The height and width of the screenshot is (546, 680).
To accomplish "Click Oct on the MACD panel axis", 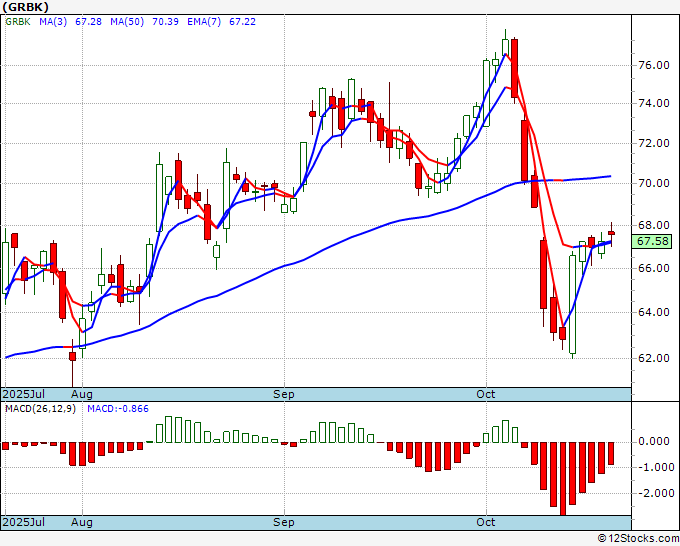I will [486, 522].
